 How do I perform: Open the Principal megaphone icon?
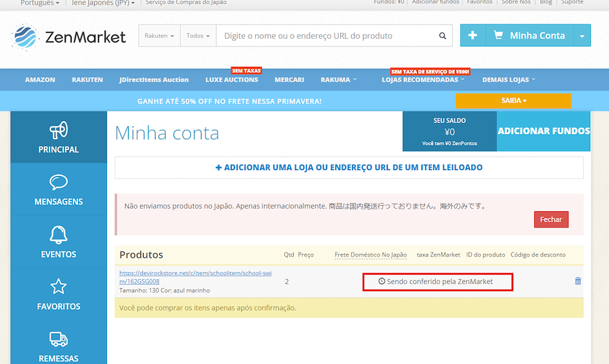coord(59,130)
